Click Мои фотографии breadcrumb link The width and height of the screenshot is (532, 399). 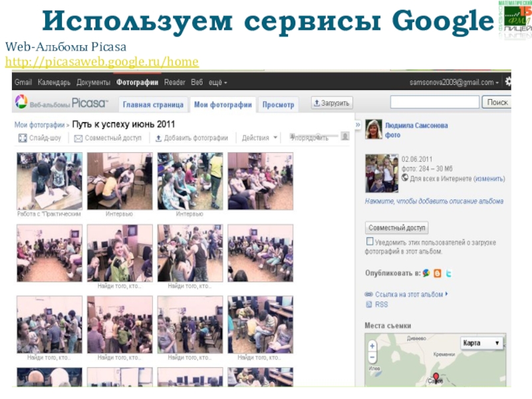coord(39,125)
